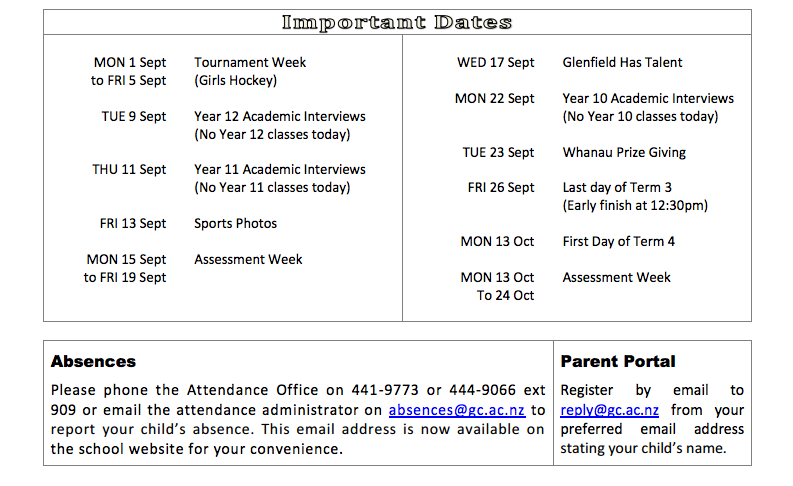This screenshot has width=793, height=486.
Task: Click the WED 17 Sept date
Action: click(496, 63)
